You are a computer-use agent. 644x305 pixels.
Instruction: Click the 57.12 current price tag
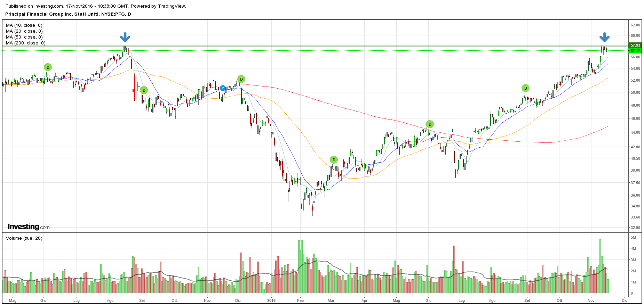click(635, 51)
